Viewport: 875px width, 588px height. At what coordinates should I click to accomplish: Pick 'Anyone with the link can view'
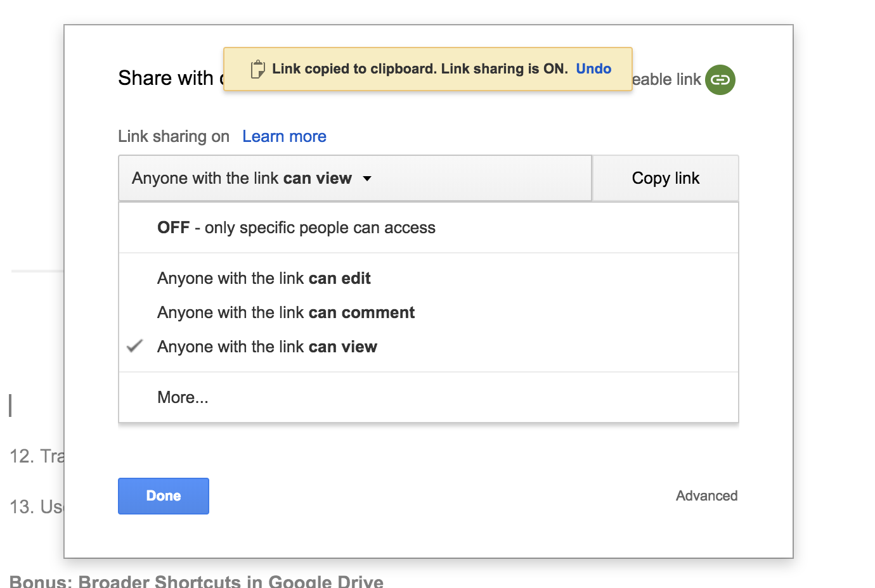pos(267,347)
